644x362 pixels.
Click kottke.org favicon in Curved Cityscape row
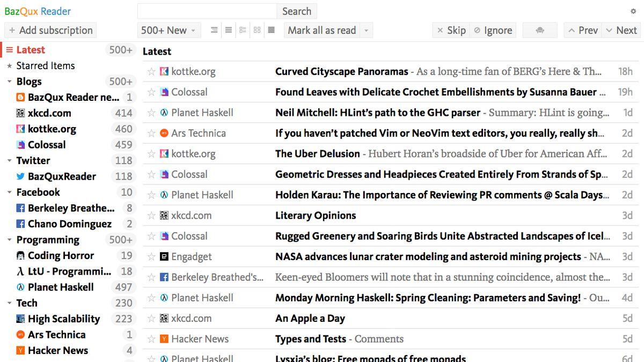(x=164, y=71)
